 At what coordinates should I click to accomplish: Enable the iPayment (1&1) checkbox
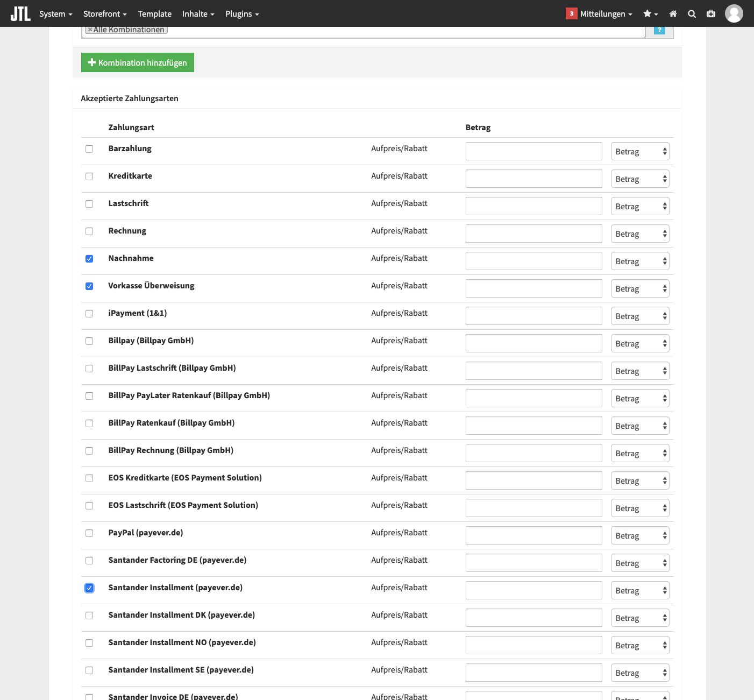click(x=89, y=314)
